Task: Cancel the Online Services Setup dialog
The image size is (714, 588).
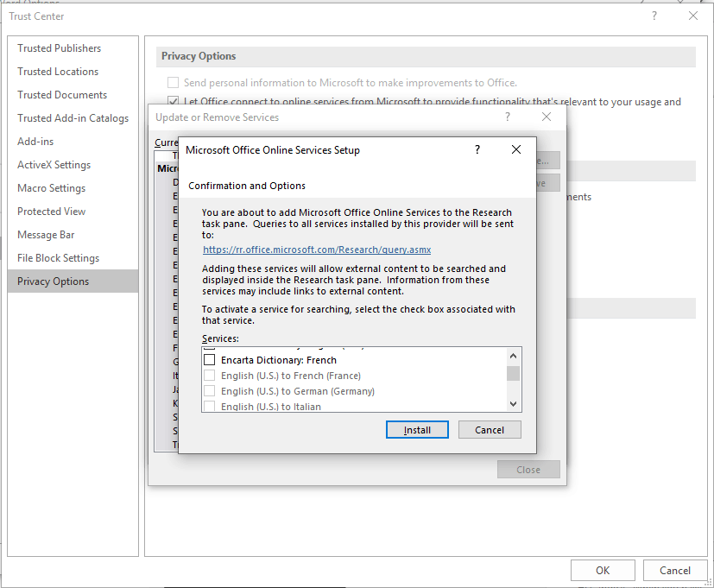Action: [x=489, y=429]
